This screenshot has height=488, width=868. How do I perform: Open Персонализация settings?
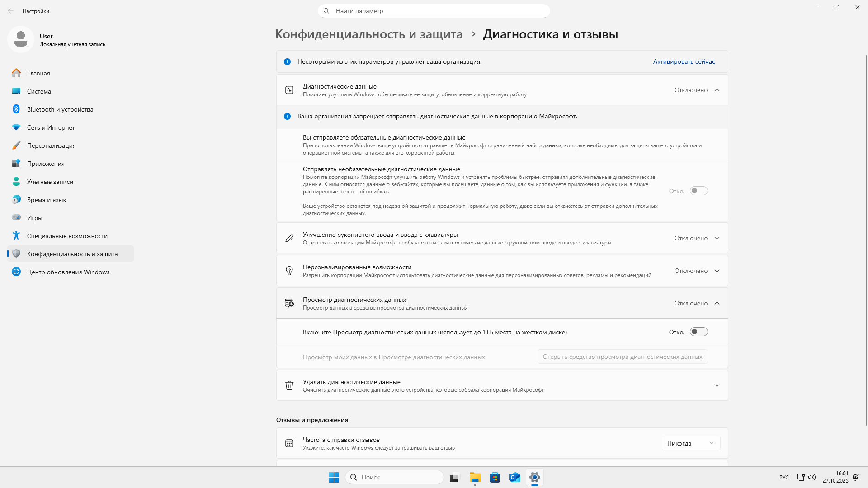point(51,145)
